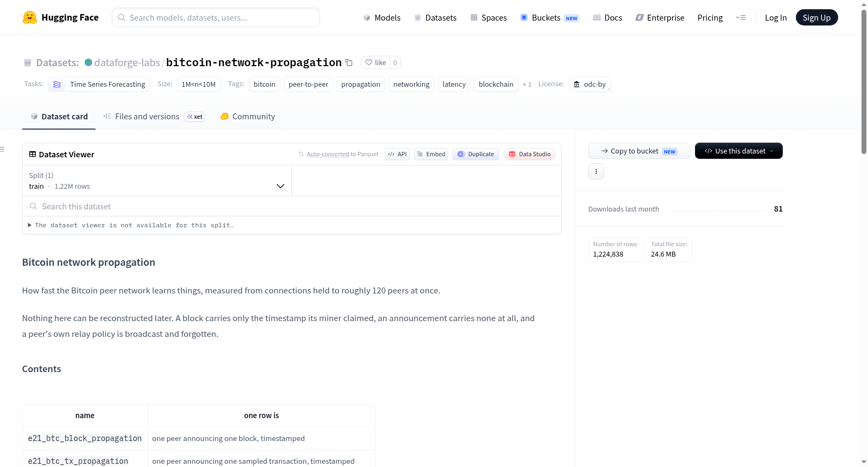Open the dataforge-labs organization link
The image size is (868, 467).
pos(127,62)
